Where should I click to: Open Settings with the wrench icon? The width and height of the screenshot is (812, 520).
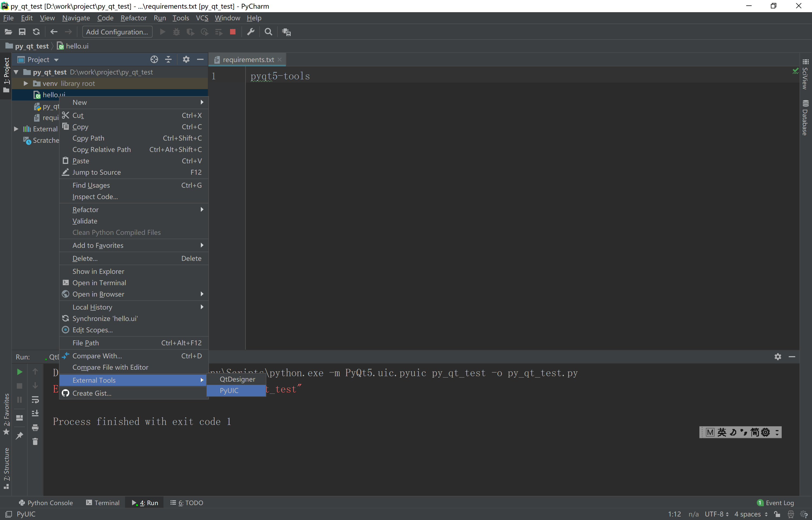(251, 32)
